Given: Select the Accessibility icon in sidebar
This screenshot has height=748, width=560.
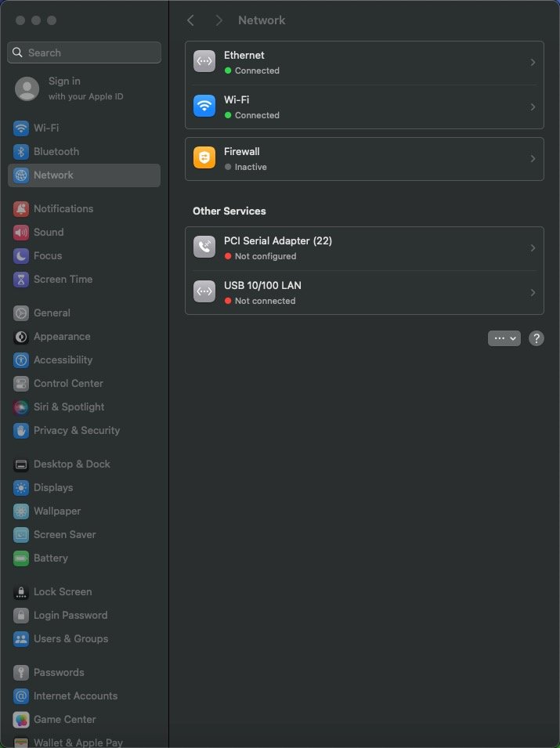Looking at the screenshot, I should click(x=21, y=360).
